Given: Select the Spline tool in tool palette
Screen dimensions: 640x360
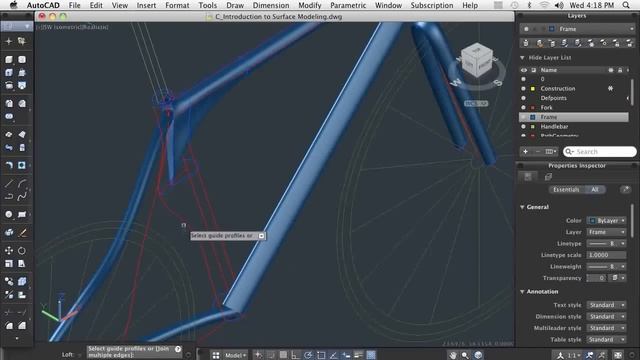Looking at the screenshot, I should [x=22, y=196].
